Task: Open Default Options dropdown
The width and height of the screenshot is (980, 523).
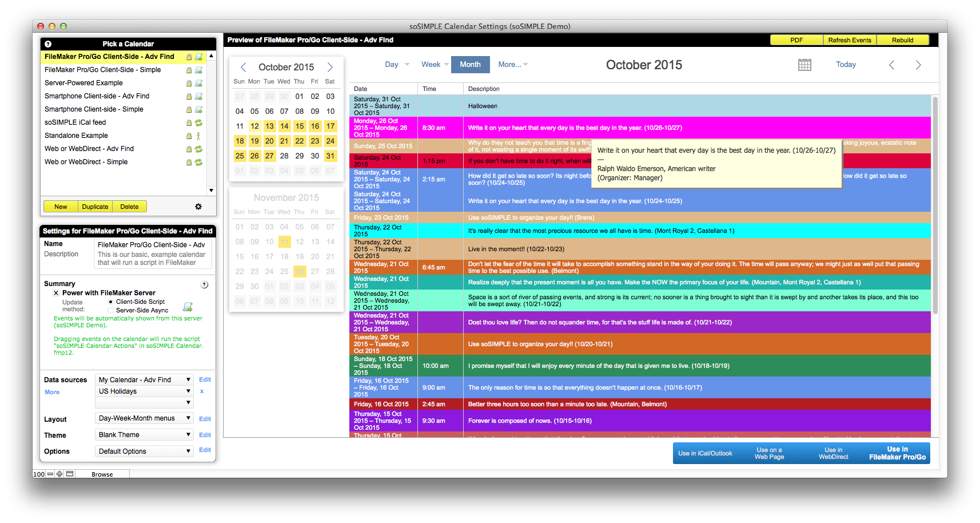Action: click(144, 451)
